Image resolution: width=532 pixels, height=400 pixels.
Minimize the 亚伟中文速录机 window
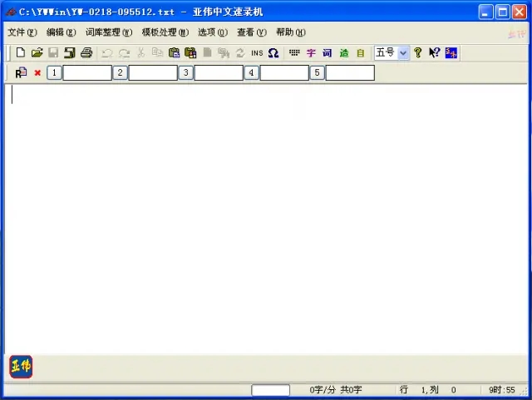485,12
